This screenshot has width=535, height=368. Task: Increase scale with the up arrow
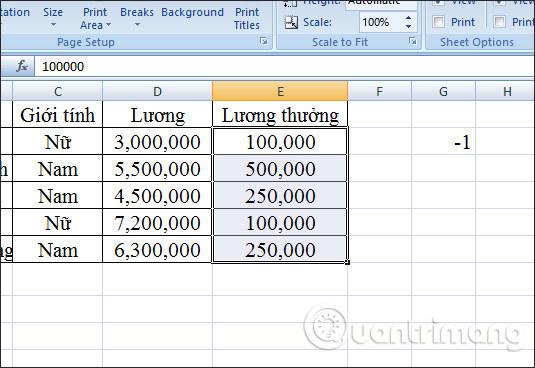(408, 18)
